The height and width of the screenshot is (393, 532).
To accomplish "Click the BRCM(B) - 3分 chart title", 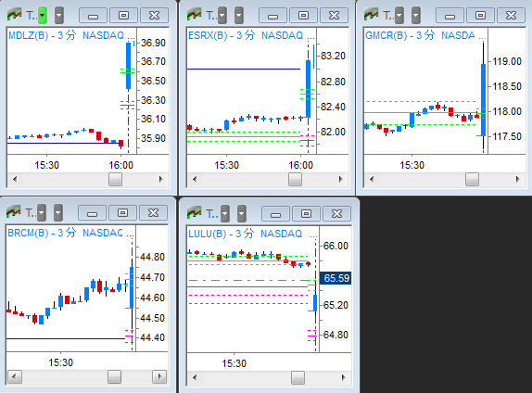I will point(42,233).
